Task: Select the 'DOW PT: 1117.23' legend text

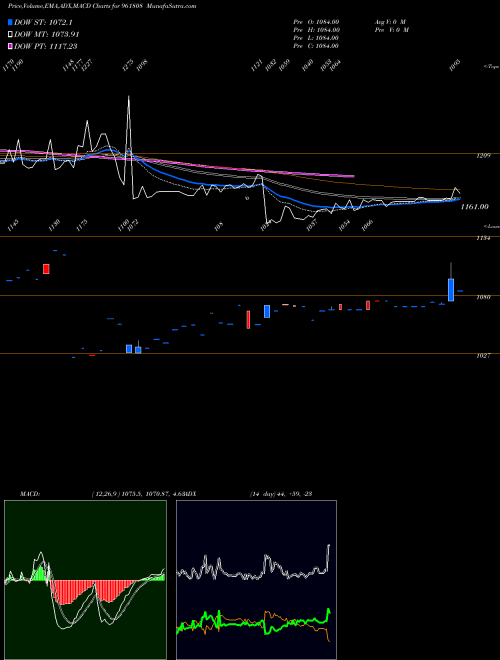Action: pyautogui.click(x=45, y=46)
